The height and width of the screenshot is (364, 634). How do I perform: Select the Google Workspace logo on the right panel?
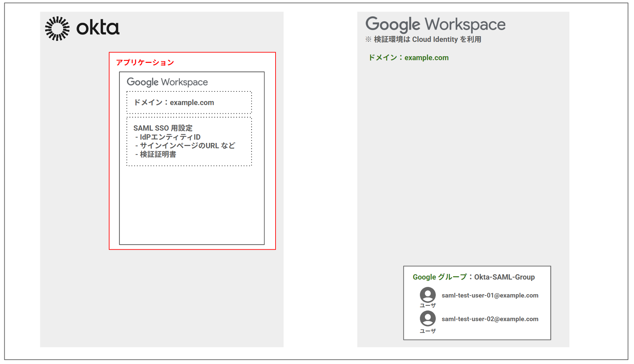coord(435,24)
